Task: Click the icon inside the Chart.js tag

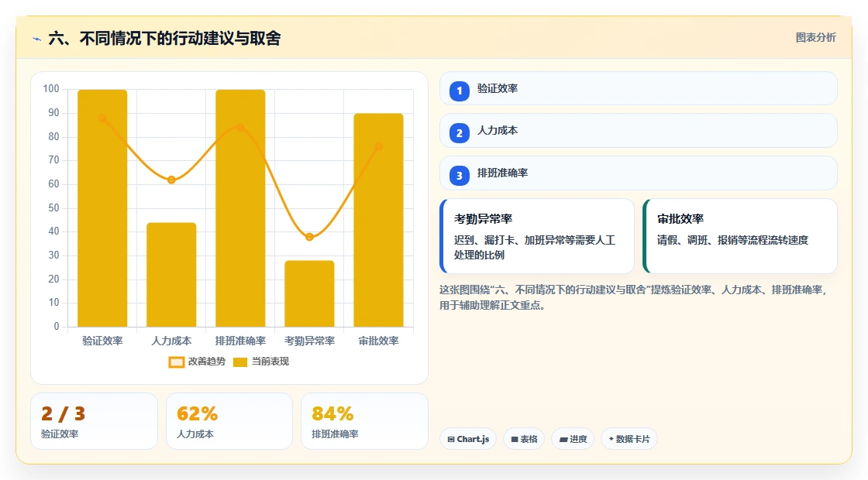Action: pyautogui.click(x=451, y=440)
